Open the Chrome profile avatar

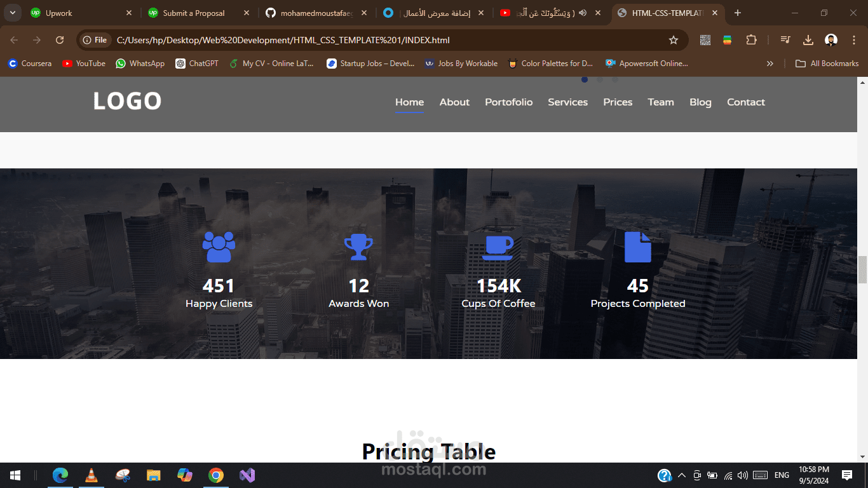click(831, 40)
